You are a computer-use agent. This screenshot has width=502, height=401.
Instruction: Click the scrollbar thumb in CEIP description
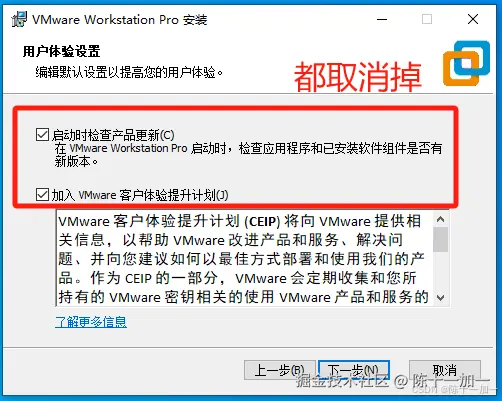click(x=441, y=239)
